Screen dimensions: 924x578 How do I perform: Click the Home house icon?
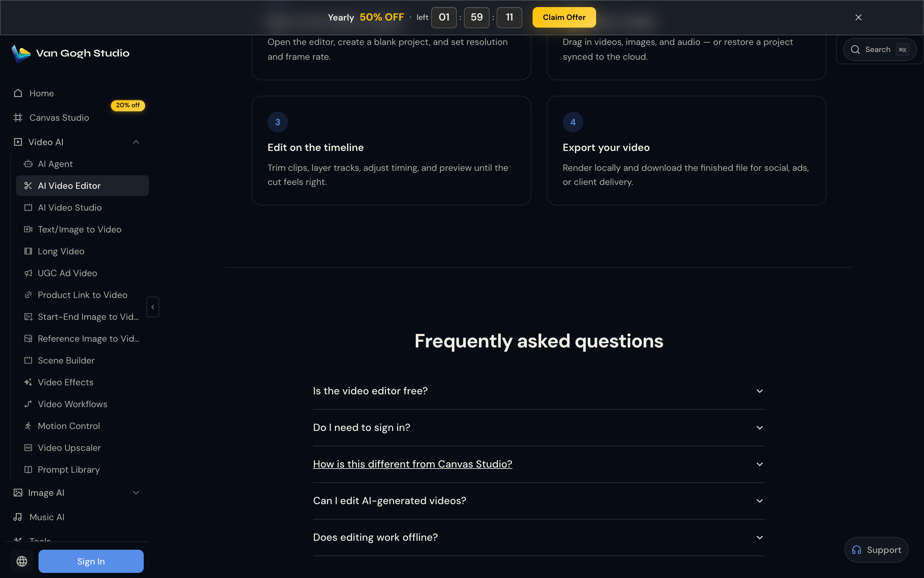[18, 93]
